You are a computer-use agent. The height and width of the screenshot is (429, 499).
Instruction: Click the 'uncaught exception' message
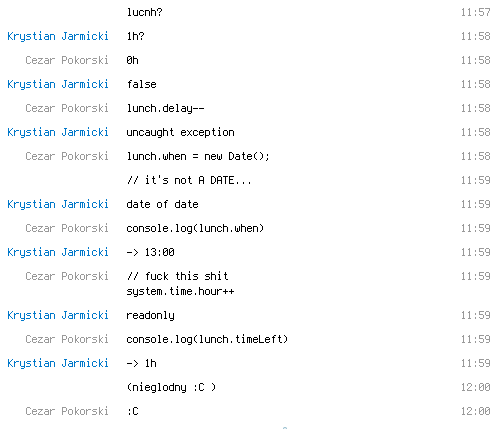pos(180,133)
